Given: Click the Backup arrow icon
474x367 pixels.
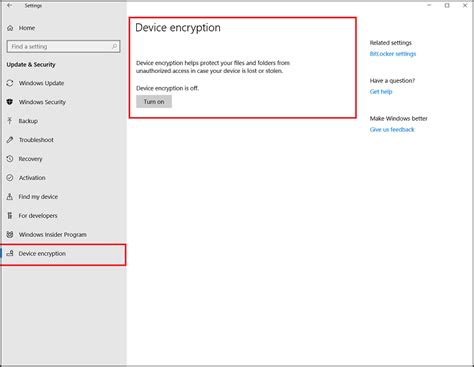Looking at the screenshot, I should click(x=10, y=121).
